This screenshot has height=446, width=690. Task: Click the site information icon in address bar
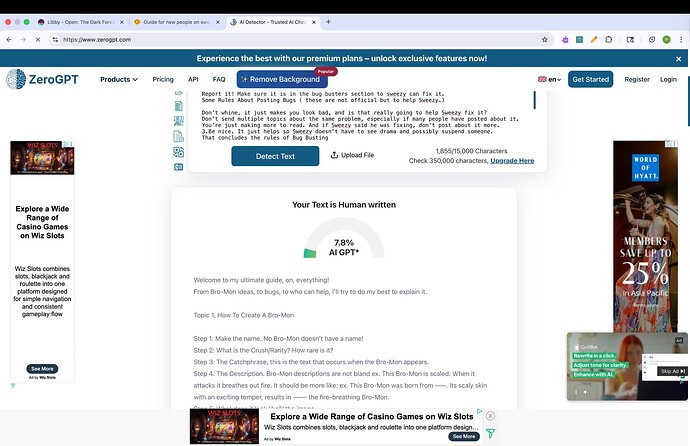click(55, 40)
